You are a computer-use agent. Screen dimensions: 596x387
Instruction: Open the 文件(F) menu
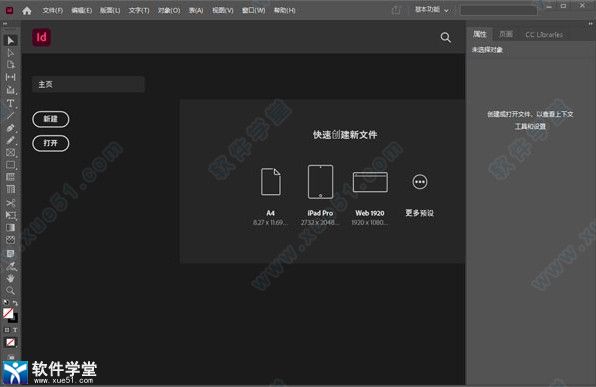coord(52,10)
